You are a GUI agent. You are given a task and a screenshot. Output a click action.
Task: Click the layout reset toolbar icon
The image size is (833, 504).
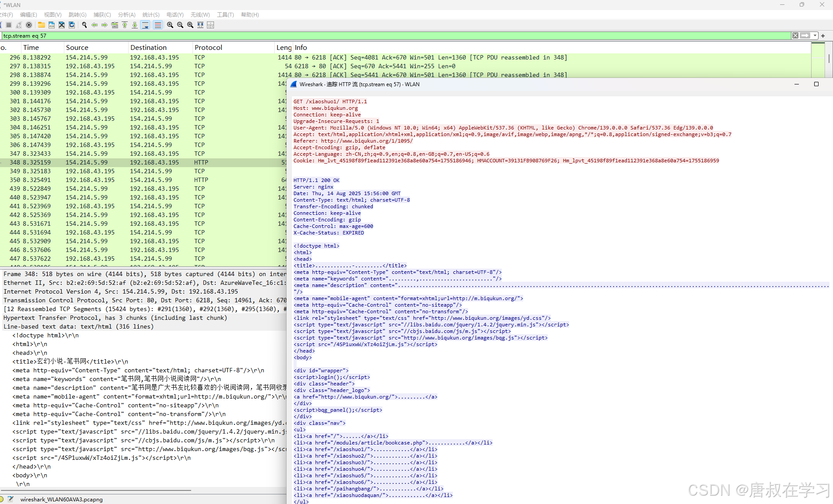tap(210, 25)
